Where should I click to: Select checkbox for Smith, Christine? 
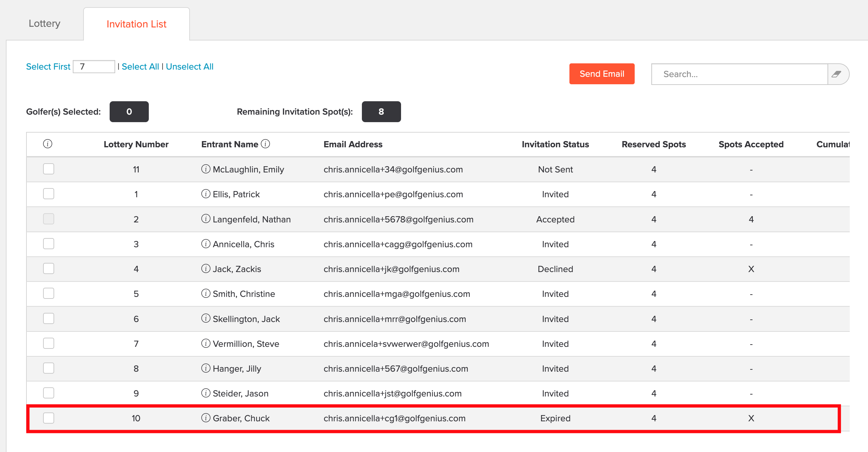click(49, 294)
